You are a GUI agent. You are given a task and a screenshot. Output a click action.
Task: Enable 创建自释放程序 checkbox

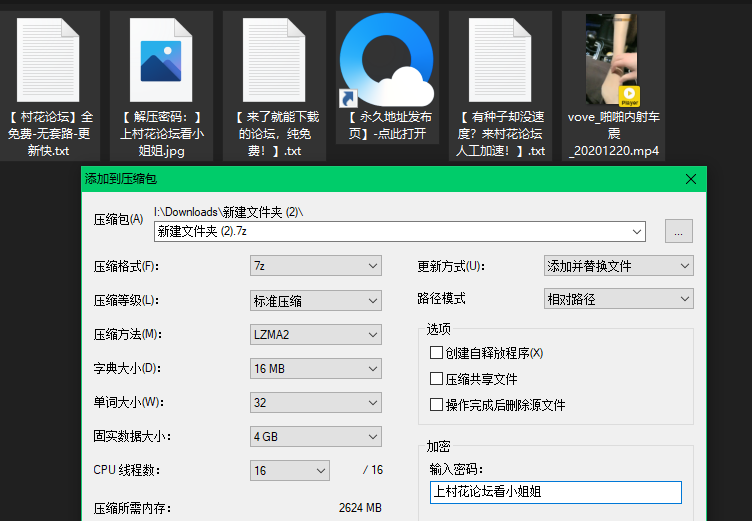[x=436, y=353]
